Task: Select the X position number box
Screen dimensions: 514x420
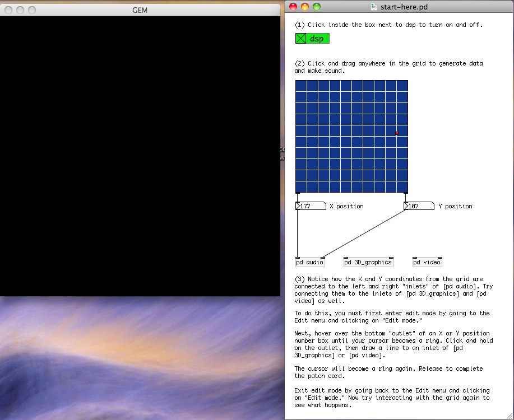Action: click(311, 206)
